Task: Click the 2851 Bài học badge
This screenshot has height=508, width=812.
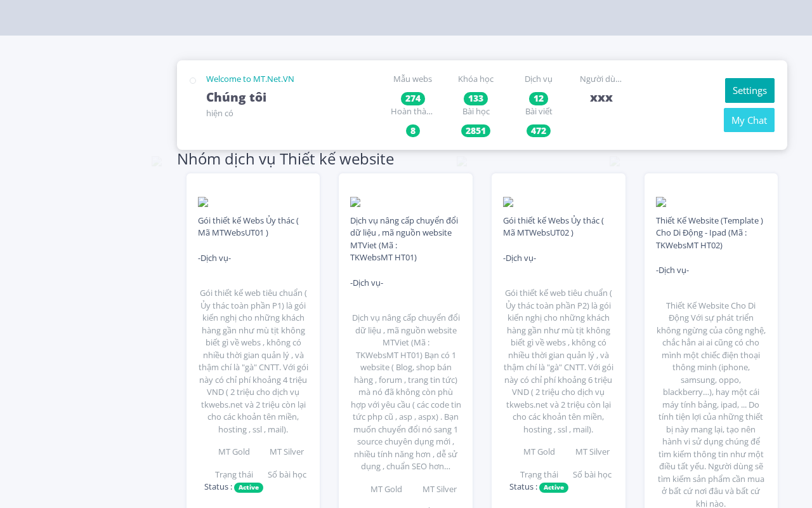Action: tap(476, 131)
